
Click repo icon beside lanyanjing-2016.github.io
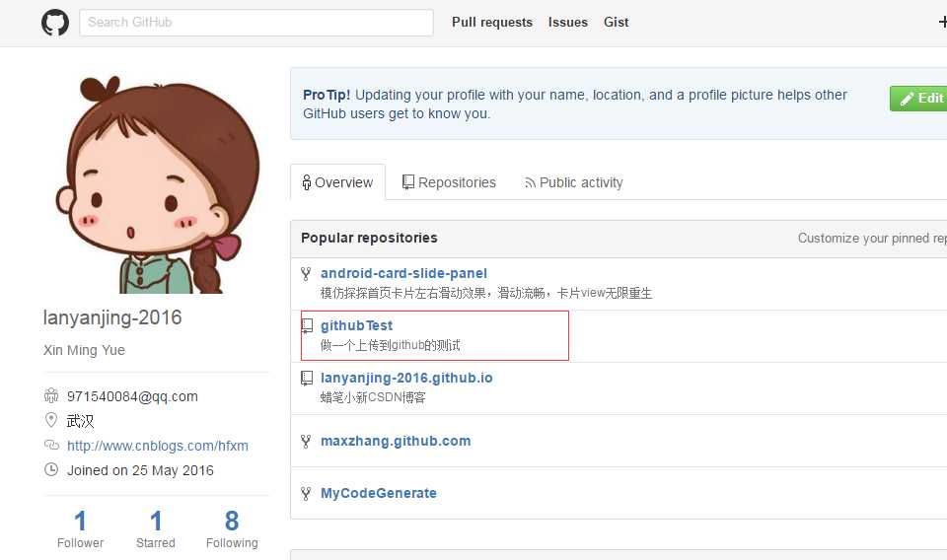tap(307, 379)
